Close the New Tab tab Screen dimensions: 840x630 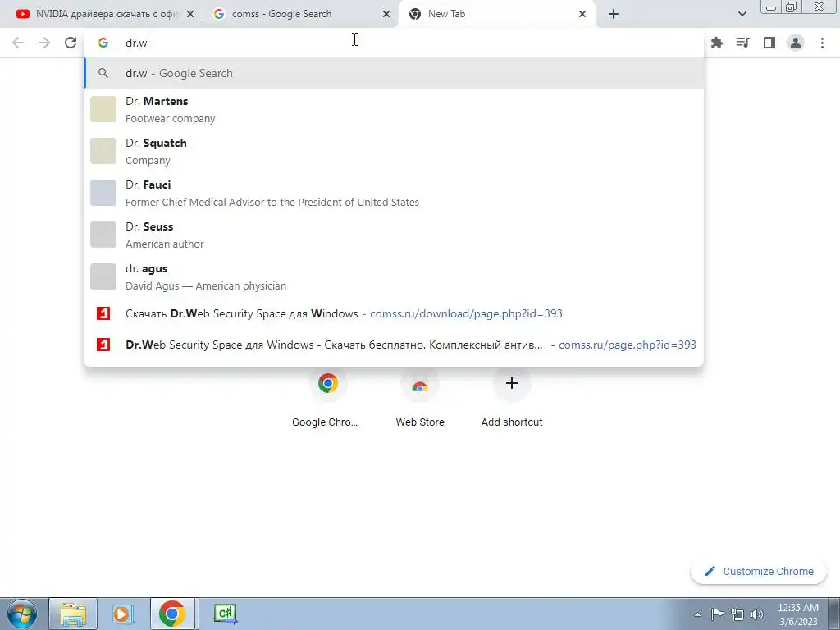point(582,15)
